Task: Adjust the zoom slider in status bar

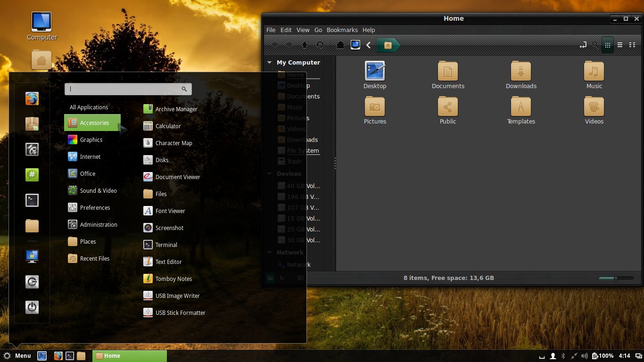Action: click(616, 278)
